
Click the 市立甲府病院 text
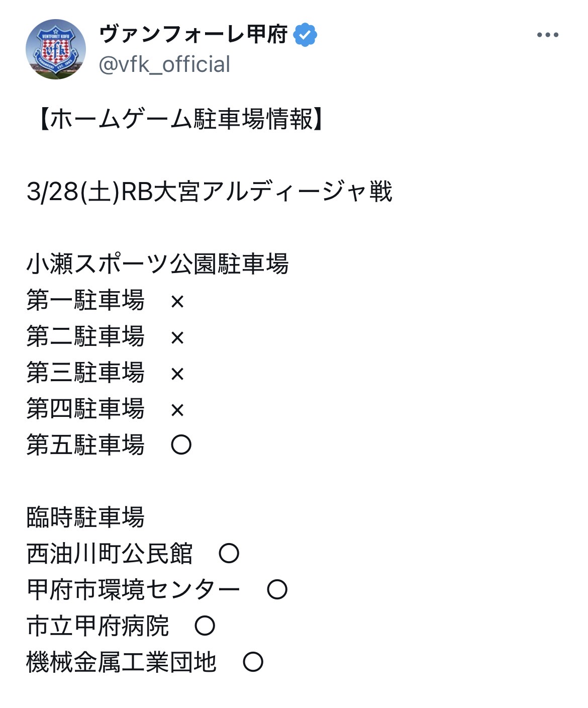pyautogui.click(x=97, y=626)
